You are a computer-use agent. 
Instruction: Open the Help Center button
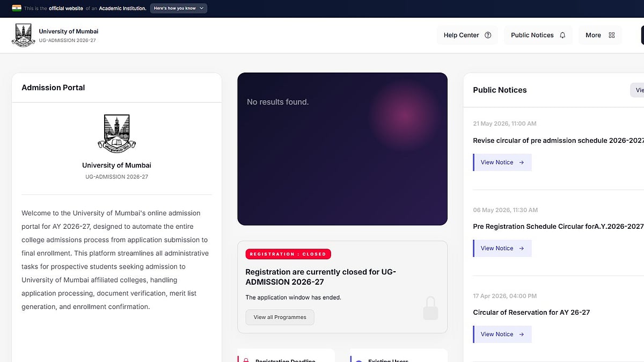click(x=467, y=35)
